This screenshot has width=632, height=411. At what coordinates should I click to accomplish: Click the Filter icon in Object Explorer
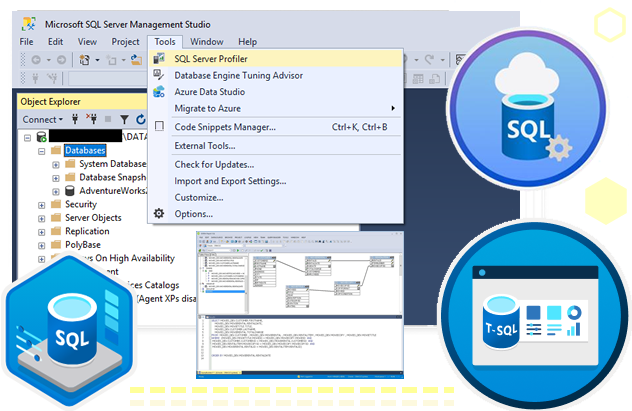pyautogui.click(x=124, y=119)
